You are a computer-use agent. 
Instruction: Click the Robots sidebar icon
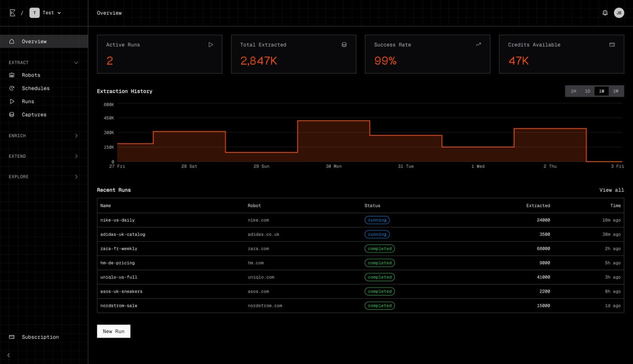[x=12, y=75]
